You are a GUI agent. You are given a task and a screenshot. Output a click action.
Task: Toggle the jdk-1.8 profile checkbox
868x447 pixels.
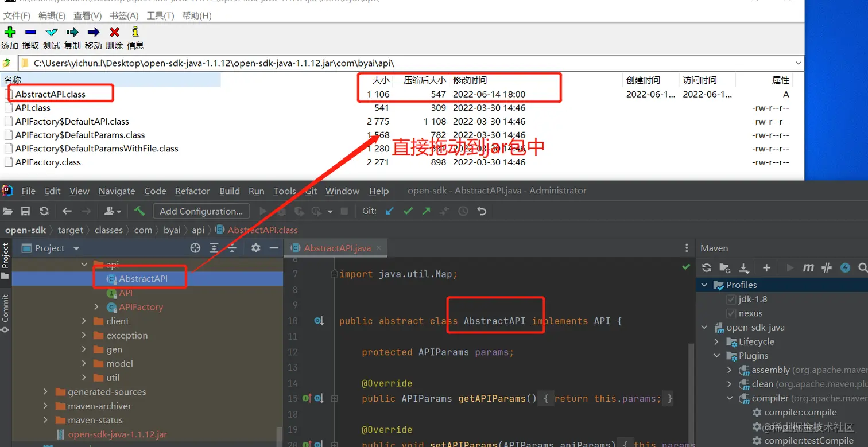[731, 299]
